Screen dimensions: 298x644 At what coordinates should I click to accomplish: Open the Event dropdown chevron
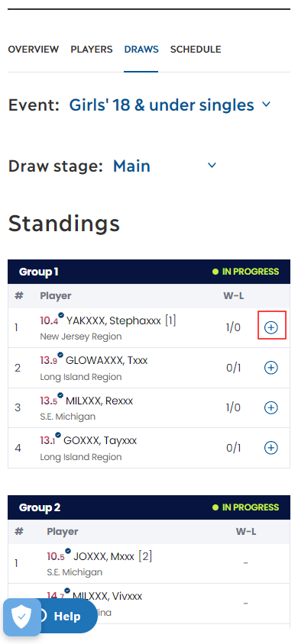click(267, 105)
